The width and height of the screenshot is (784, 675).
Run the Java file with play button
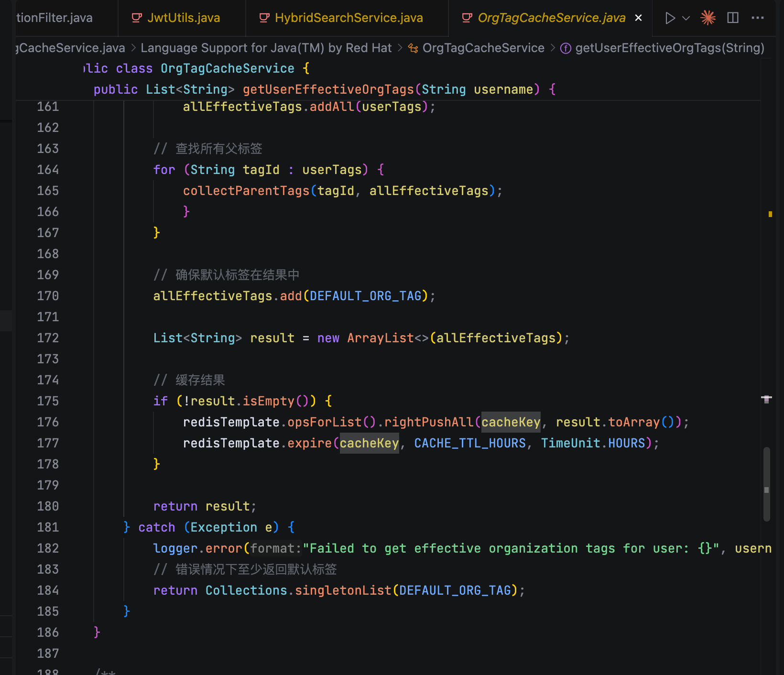pos(670,18)
